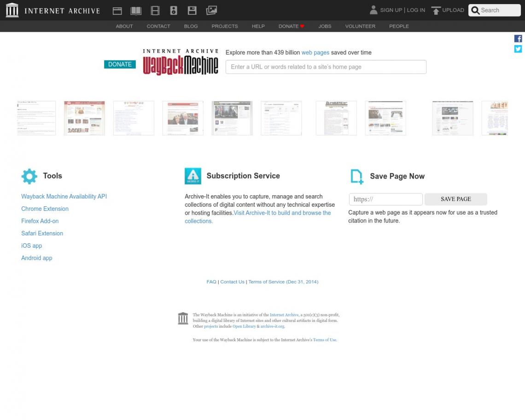Open the Images icon
The image size is (525, 420).
tap(211, 11)
